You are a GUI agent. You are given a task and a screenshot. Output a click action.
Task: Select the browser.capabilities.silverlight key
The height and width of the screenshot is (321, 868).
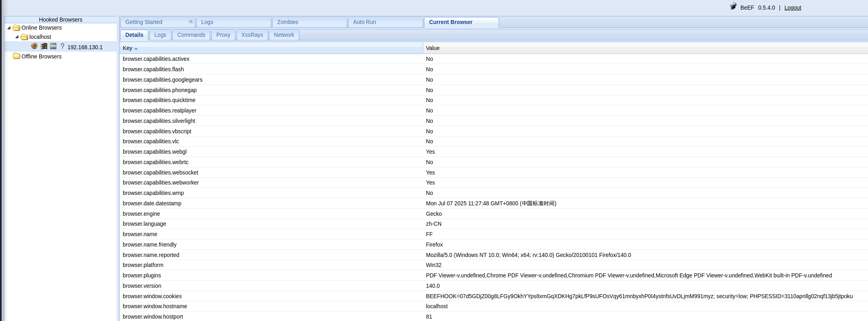159,121
